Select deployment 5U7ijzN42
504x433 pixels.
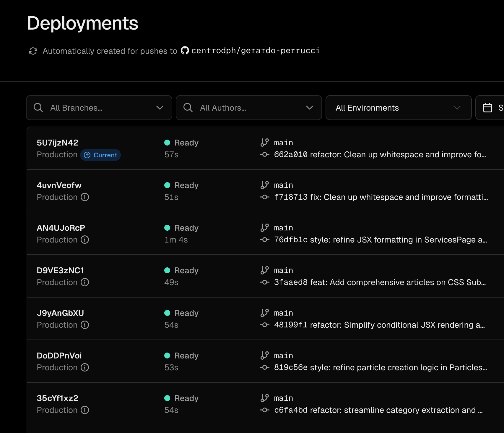pyautogui.click(x=57, y=143)
